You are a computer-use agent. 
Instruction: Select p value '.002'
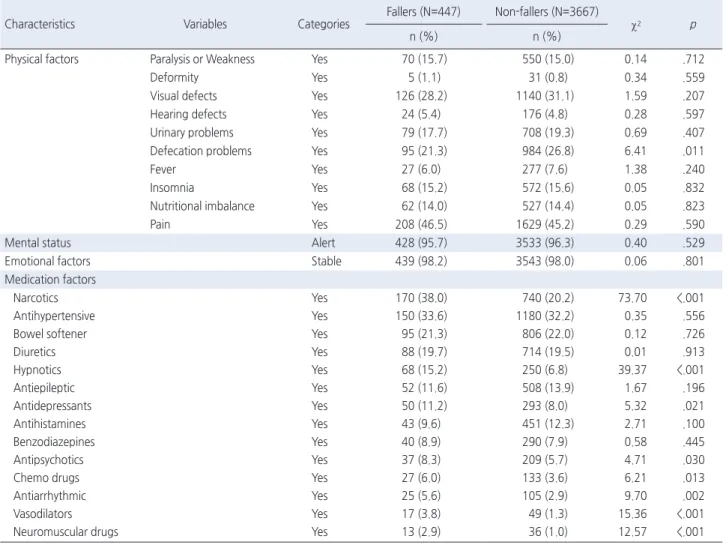(694, 496)
